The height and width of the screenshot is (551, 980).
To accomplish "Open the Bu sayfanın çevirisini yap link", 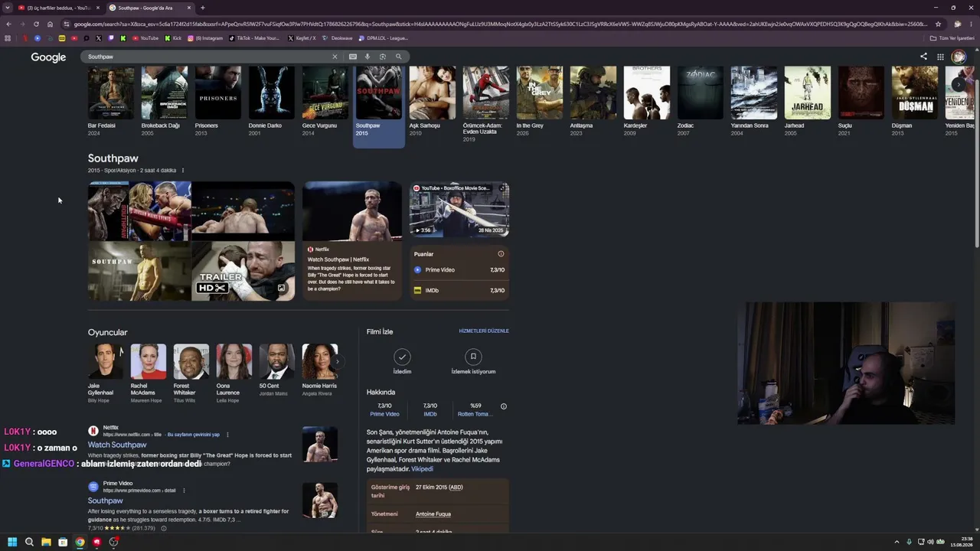I will tap(193, 435).
